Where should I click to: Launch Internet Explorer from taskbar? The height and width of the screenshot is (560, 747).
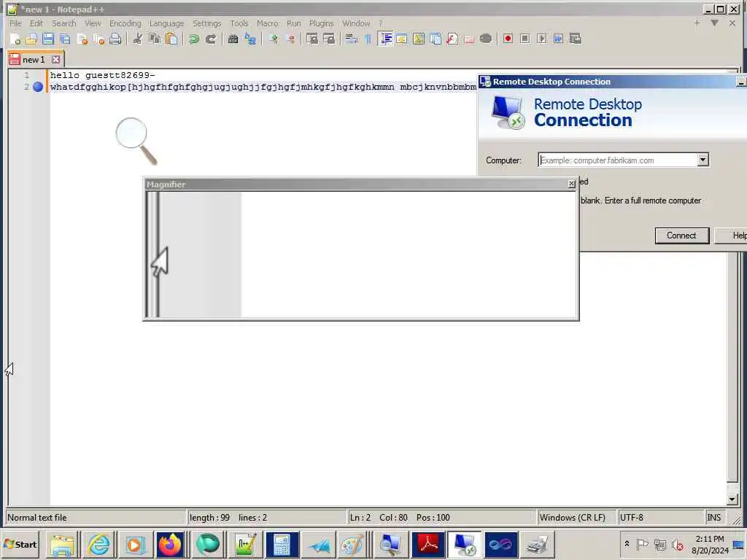tap(99, 544)
